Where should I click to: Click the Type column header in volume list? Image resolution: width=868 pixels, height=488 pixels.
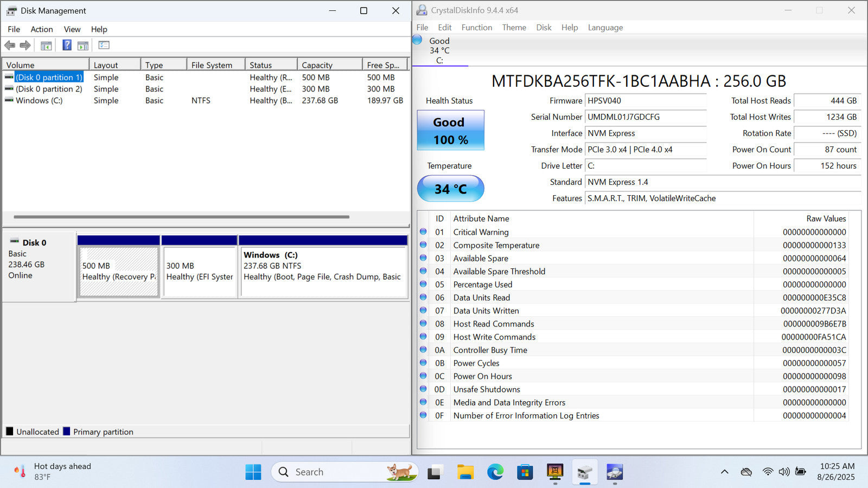click(164, 65)
